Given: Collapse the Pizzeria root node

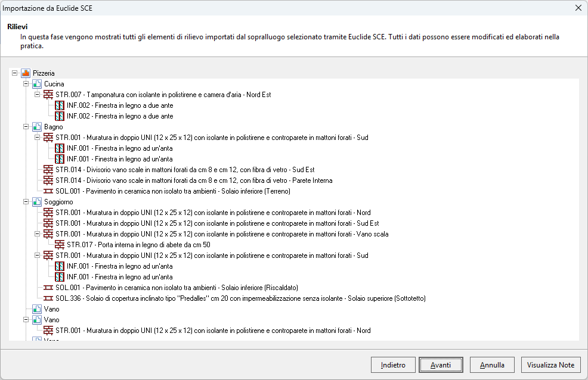Looking at the screenshot, I should point(14,73).
